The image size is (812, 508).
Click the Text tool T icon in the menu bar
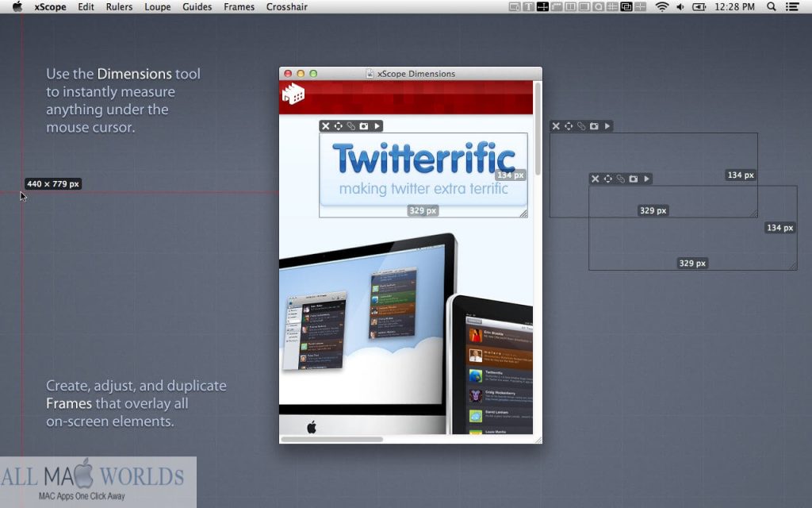tap(528, 6)
